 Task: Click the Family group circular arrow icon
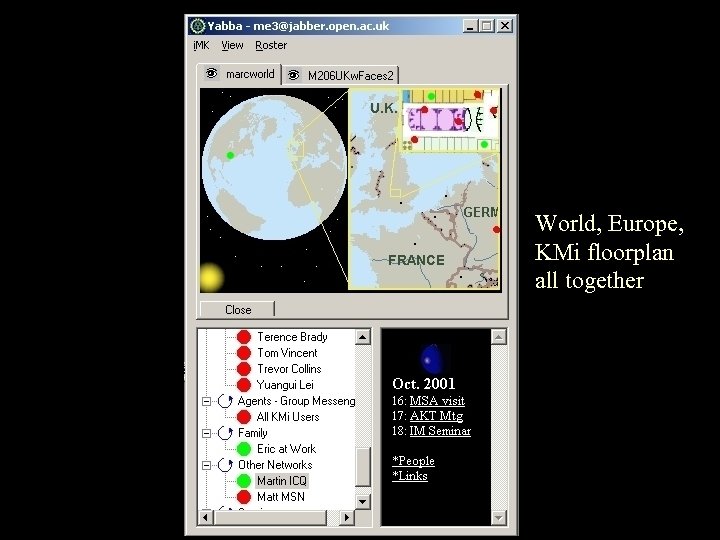[x=225, y=433]
